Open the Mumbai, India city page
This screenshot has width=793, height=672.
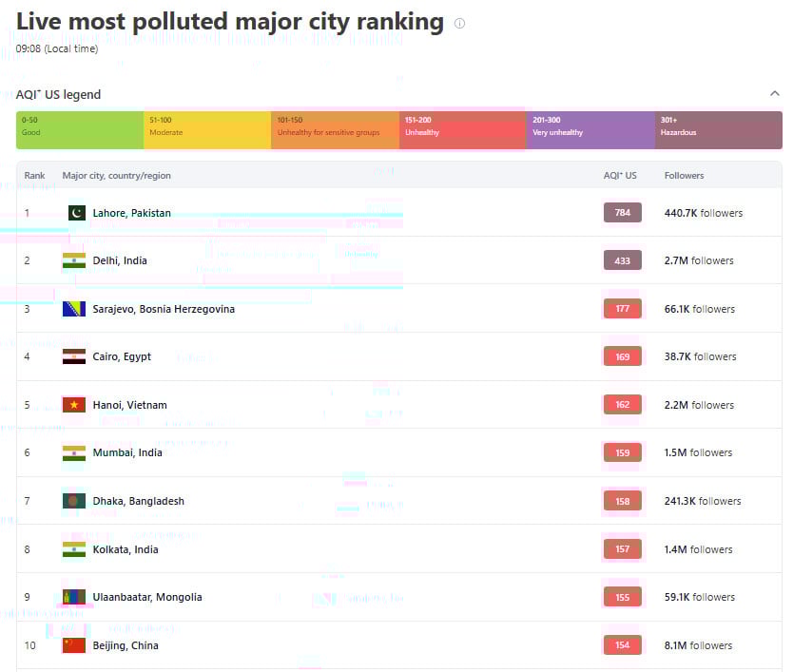[x=127, y=452]
